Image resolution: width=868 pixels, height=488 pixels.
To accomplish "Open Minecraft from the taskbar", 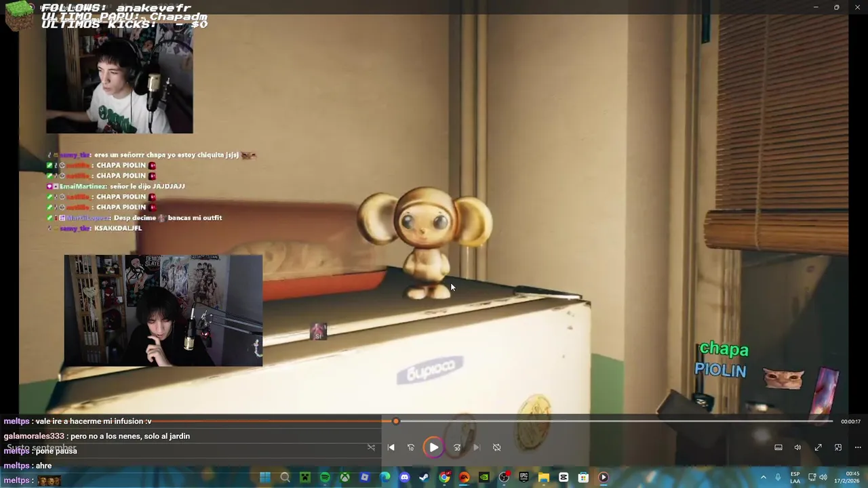I will coord(305,477).
